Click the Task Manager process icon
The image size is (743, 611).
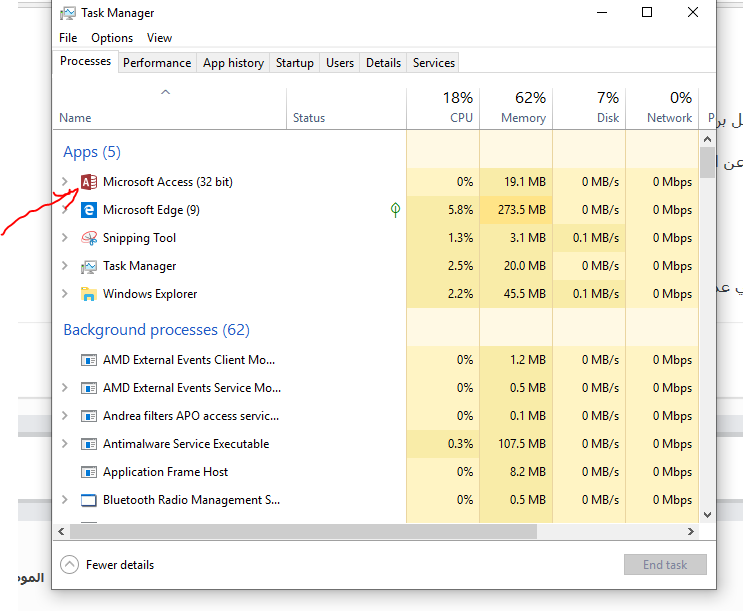88,266
